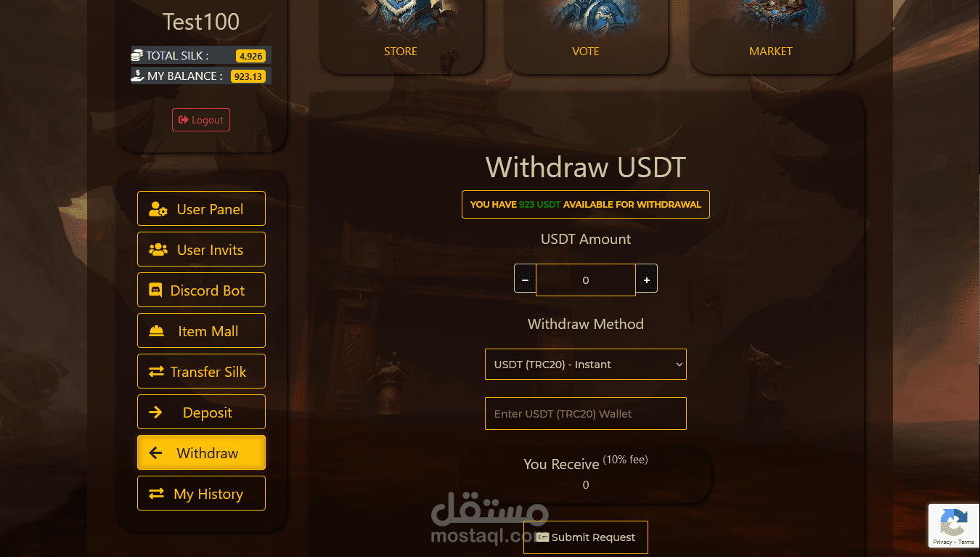The height and width of the screenshot is (557, 980).
Task: Increase USDT amount with plus button
Action: pos(646,280)
